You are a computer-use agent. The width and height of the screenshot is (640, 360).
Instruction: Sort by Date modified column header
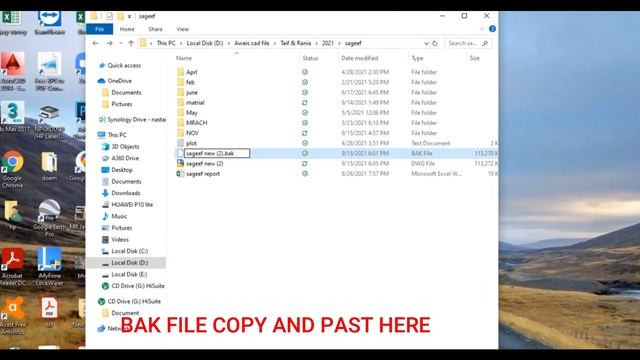pos(360,58)
